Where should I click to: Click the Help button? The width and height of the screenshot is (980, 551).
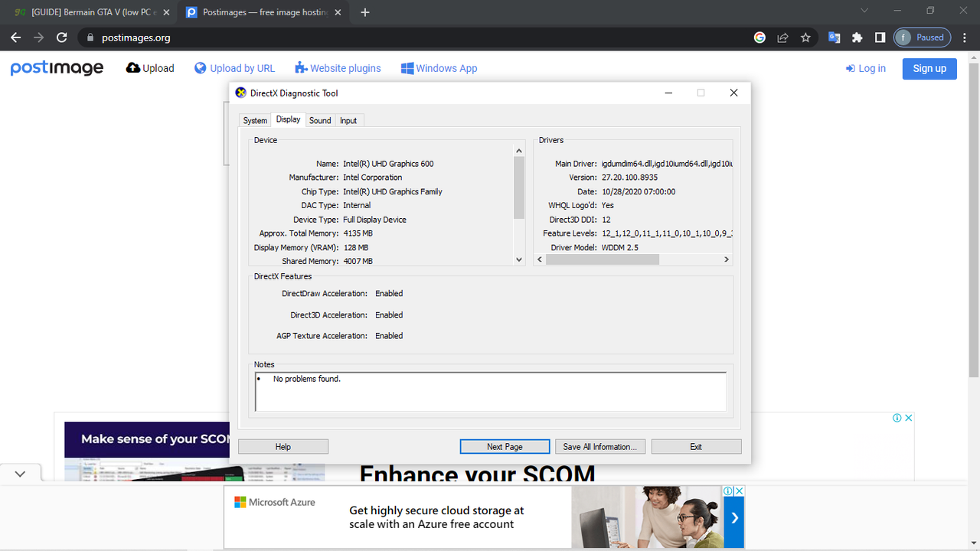pyautogui.click(x=283, y=447)
